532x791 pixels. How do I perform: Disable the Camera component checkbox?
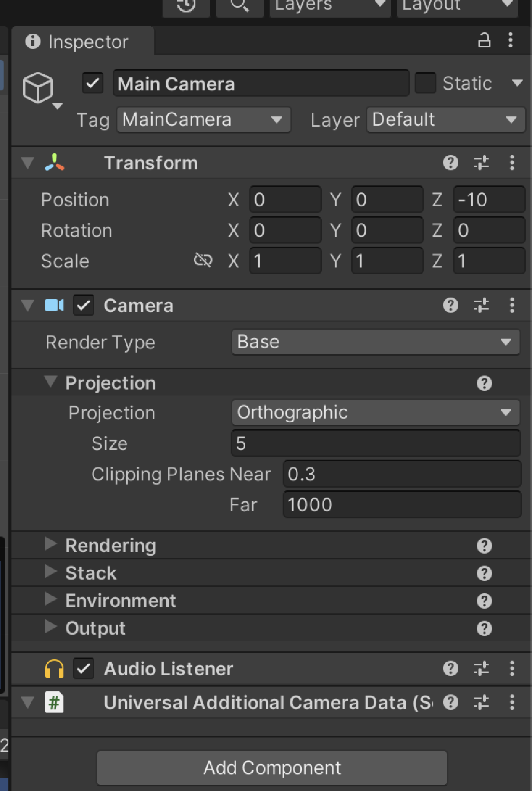84,305
